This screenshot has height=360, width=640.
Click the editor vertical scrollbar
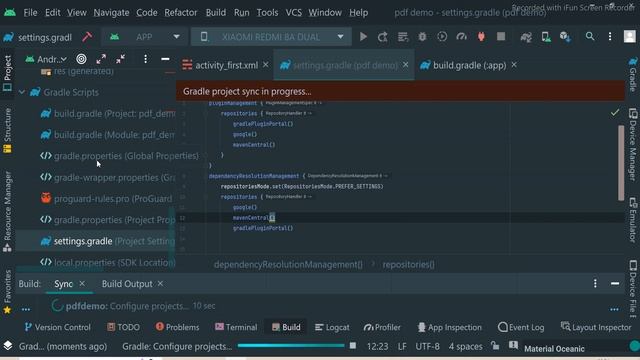click(621, 162)
